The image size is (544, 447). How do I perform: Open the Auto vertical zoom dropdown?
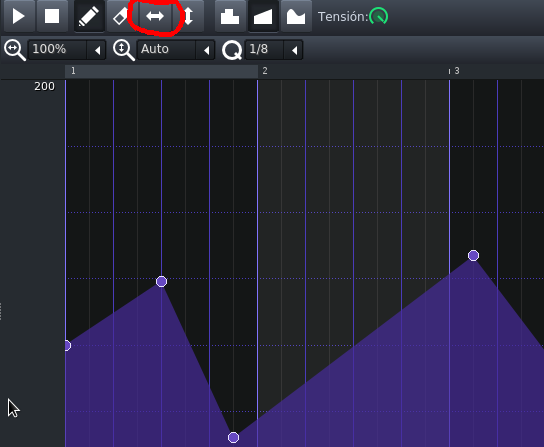pyautogui.click(x=176, y=50)
